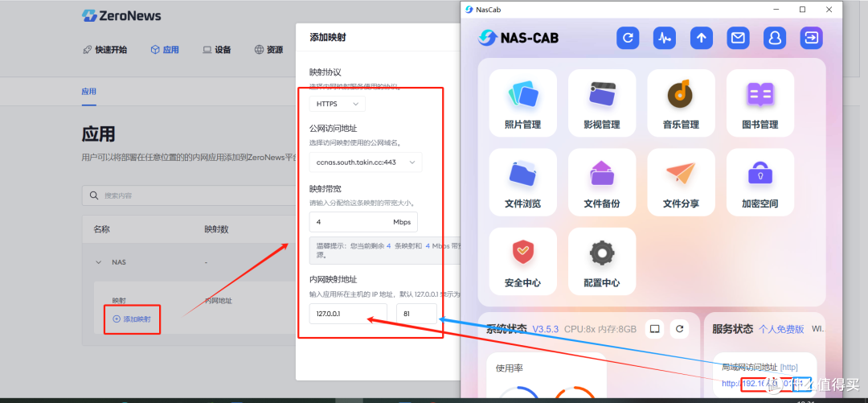Open the 映射协议 HTTPS dropdown
The height and width of the screenshot is (403, 868).
point(337,104)
